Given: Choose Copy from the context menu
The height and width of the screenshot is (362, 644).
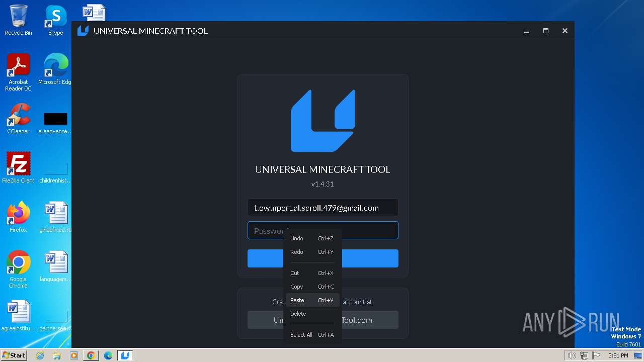Looking at the screenshot, I should (312, 287).
